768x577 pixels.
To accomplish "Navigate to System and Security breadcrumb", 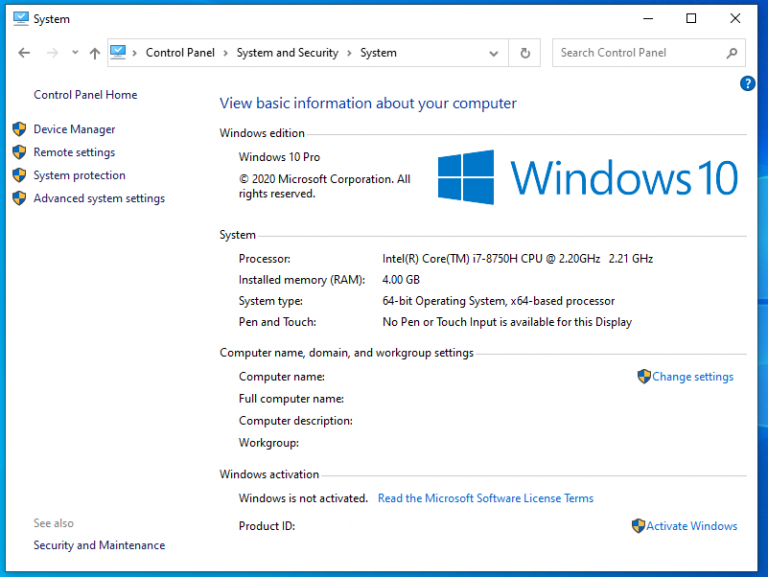I will click(x=287, y=52).
